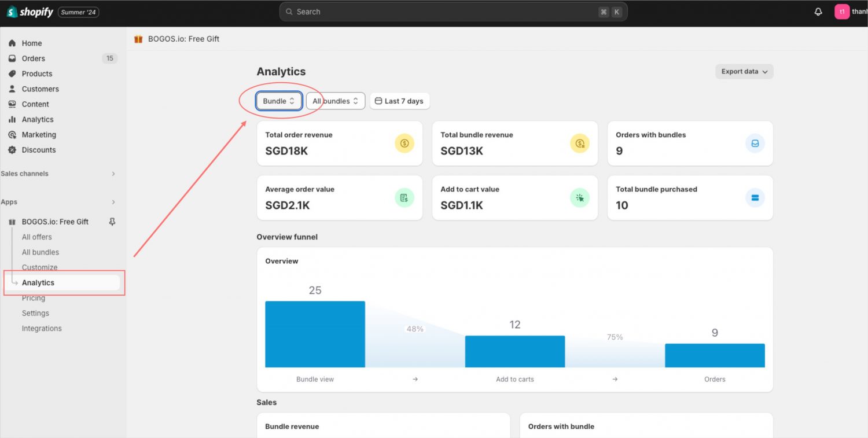Expand the Sales channels section
This screenshot has width=868, height=438.
coord(113,173)
